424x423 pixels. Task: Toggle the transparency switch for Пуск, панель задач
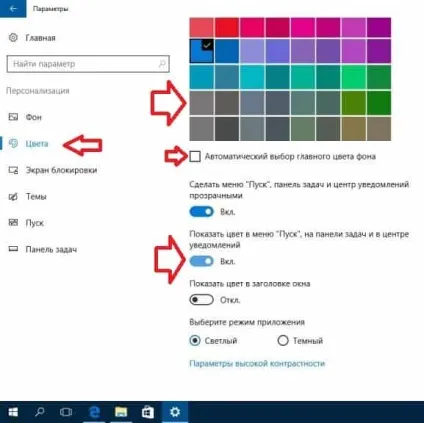pyautogui.click(x=201, y=212)
